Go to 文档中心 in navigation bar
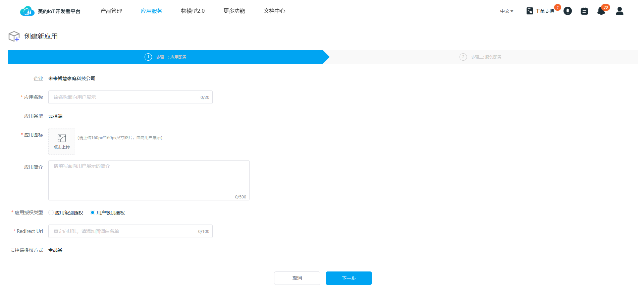The width and height of the screenshot is (644, 308). click(x=274, y=11)
